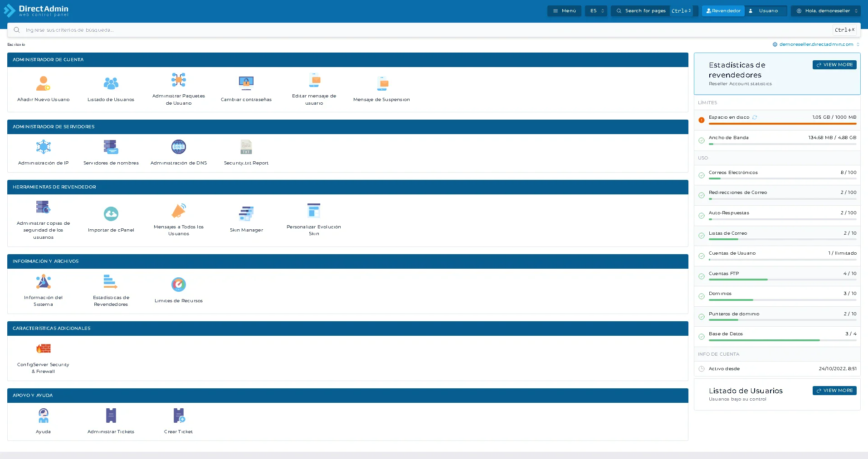The image size is (868, 459).
Task: Refresh the Espacio en disco usage
Action: [754, 117]
